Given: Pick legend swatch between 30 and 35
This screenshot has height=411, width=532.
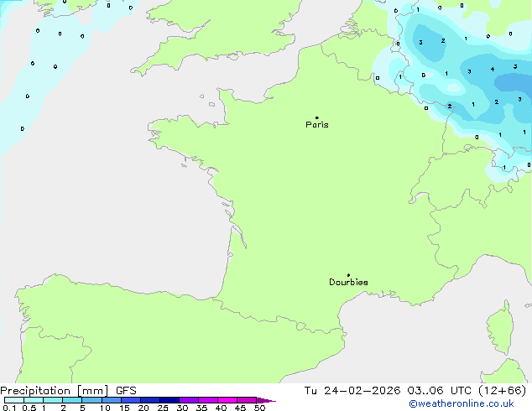Looking at the screenshot, I should [189, 400].
